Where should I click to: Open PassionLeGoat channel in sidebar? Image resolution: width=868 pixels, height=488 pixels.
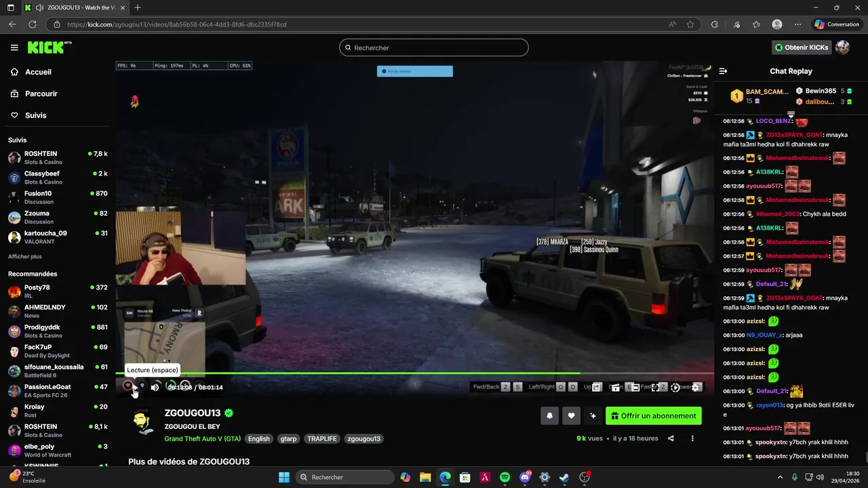coord(58,390)
